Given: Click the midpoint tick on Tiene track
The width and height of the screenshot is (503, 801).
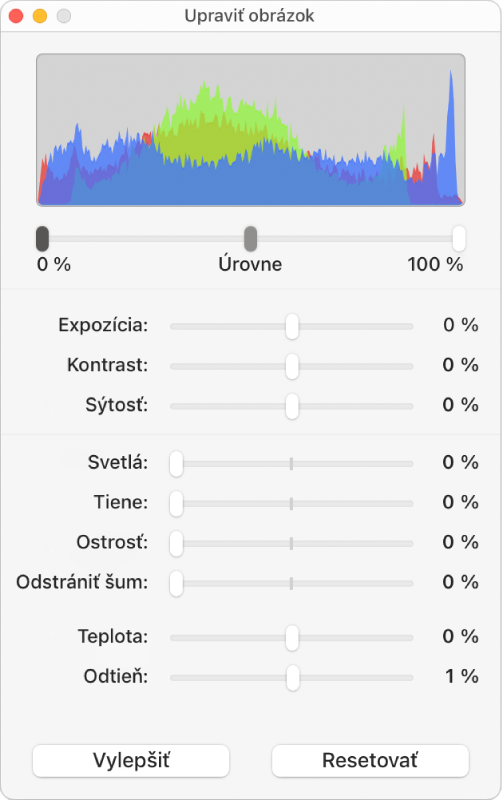Looking at the screenshot, I should click(292, 503).
